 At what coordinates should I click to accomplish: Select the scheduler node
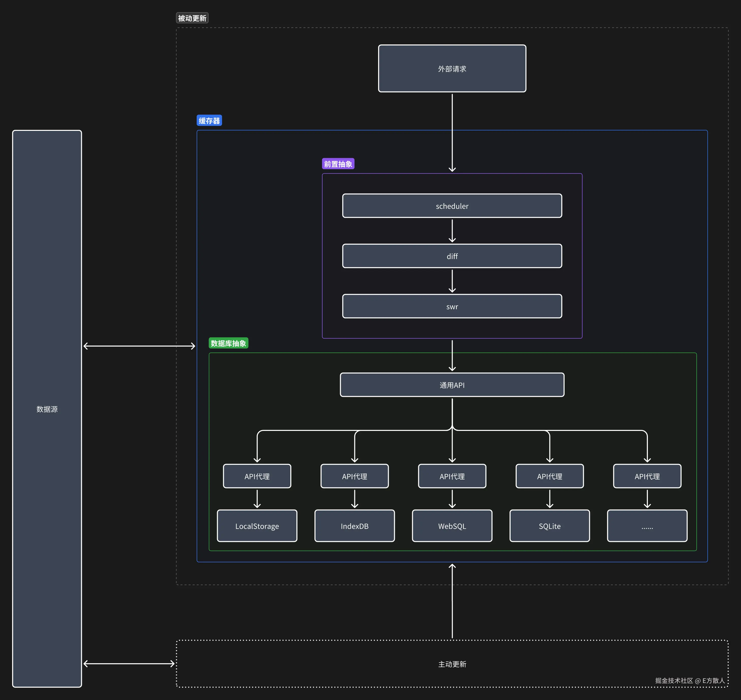452,206
